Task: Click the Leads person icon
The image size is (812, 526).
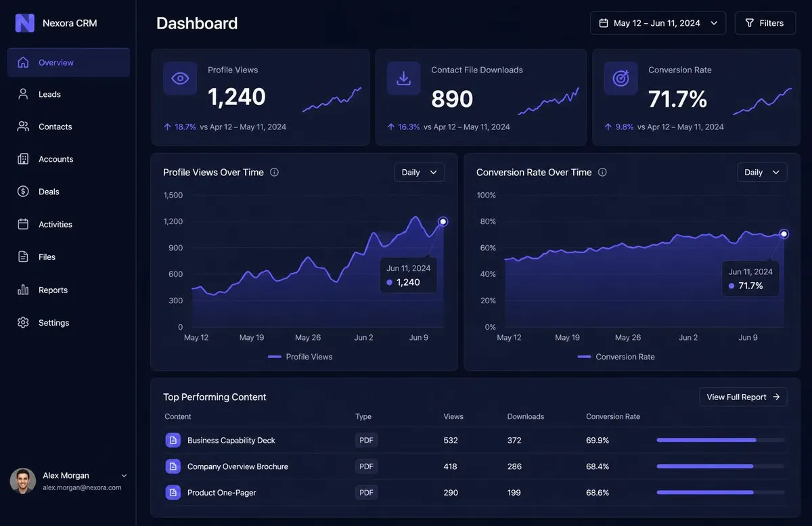Action: pyautogui.click(x=23, y=94)
